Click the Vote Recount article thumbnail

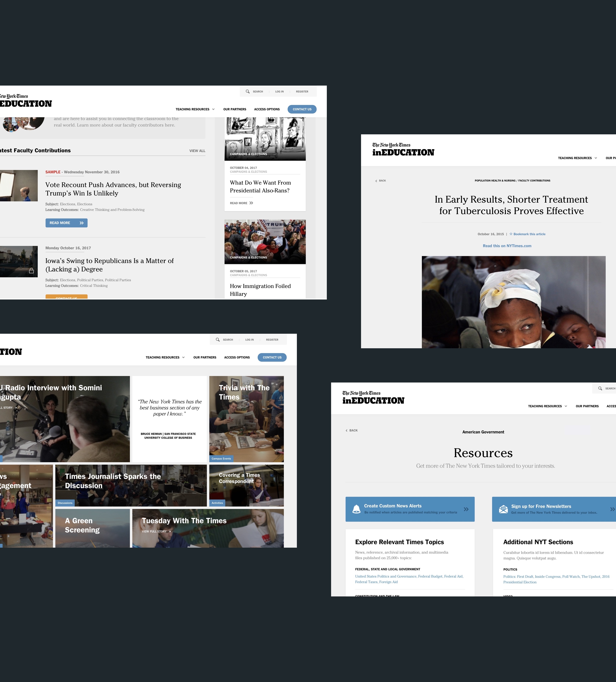point(19,185)
